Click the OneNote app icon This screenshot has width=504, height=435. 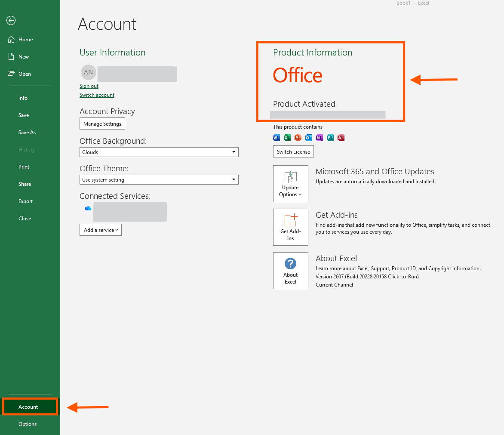[x=320, y=138]
